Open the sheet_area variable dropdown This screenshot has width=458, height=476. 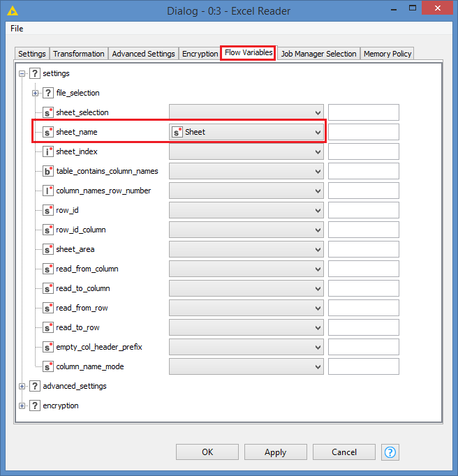(246, 249)
